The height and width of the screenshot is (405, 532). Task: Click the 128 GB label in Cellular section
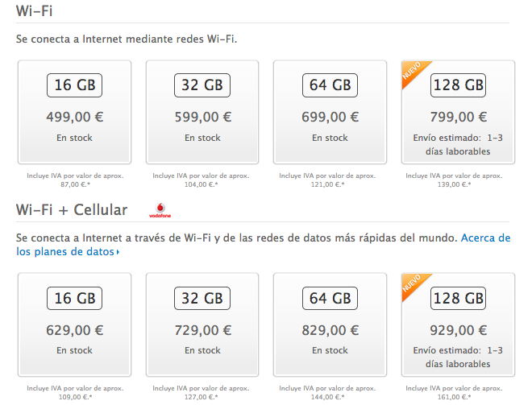(x=458, y=298)
